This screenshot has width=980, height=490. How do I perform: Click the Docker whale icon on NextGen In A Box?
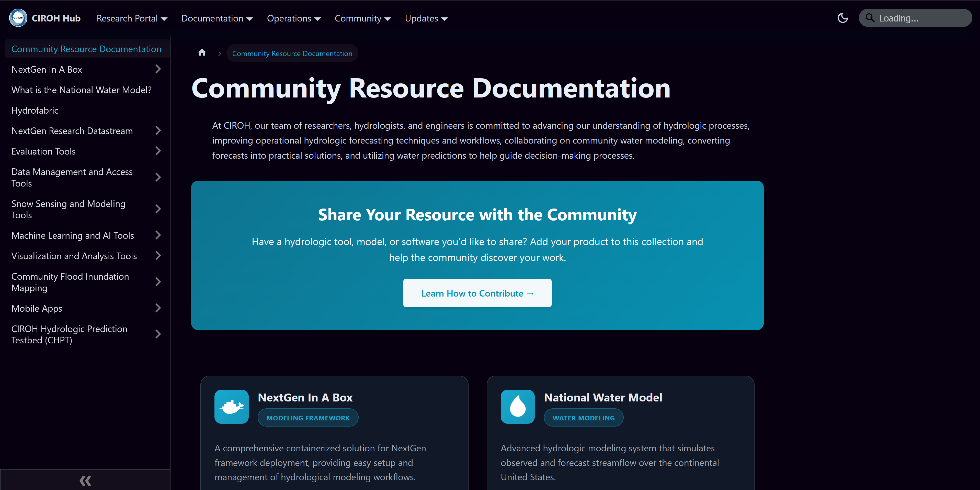[x=231, y=406]
